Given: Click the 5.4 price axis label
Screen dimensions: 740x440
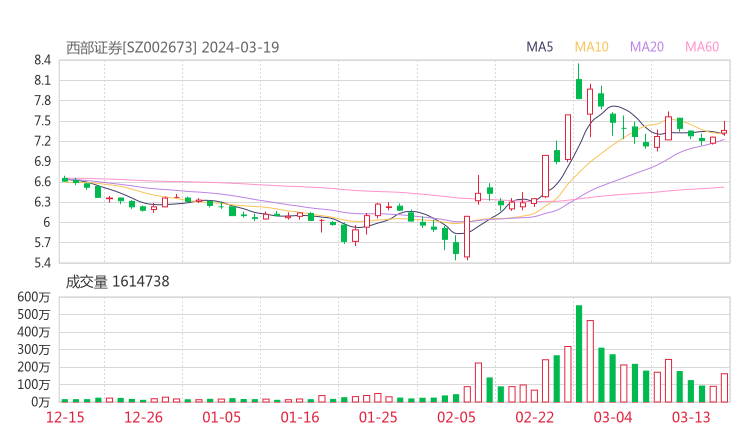Looking at the screenshot, I should click(x=42, y=262).
